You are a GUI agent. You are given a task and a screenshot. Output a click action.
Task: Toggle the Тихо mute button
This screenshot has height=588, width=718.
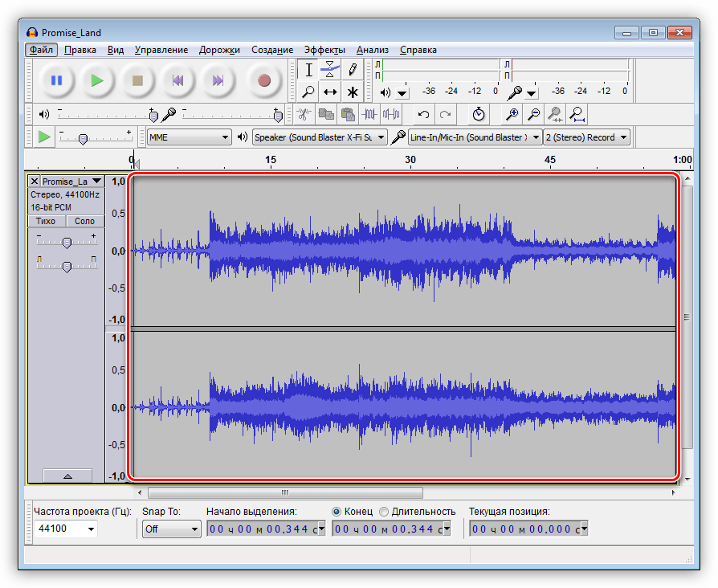[46, 221]
